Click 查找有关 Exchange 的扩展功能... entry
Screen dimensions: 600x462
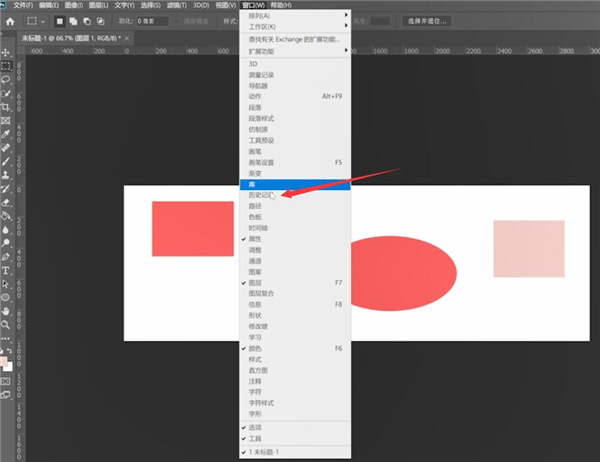point(295,39)
